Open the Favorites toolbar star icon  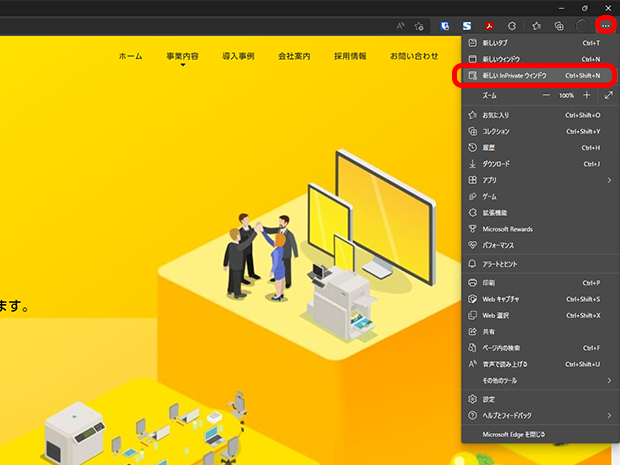point(536,26)
